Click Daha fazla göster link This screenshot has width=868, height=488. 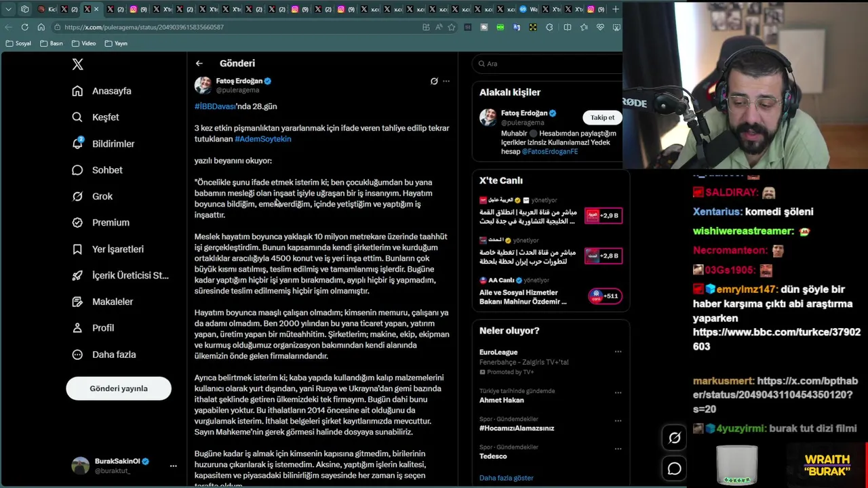pos(507,478)
